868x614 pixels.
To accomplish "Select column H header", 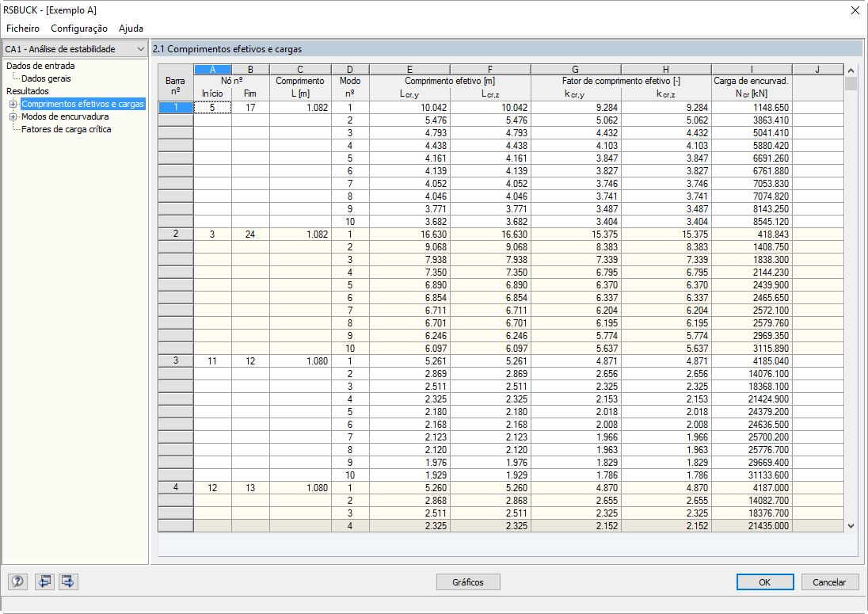I will point(666,69).
